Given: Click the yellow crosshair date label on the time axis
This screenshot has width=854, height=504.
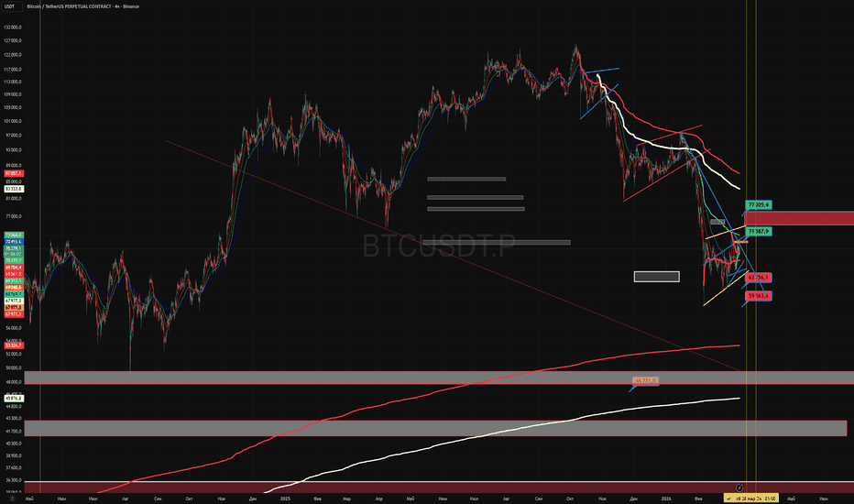Looking at the screenshot, I should click(x=751, y=499).
